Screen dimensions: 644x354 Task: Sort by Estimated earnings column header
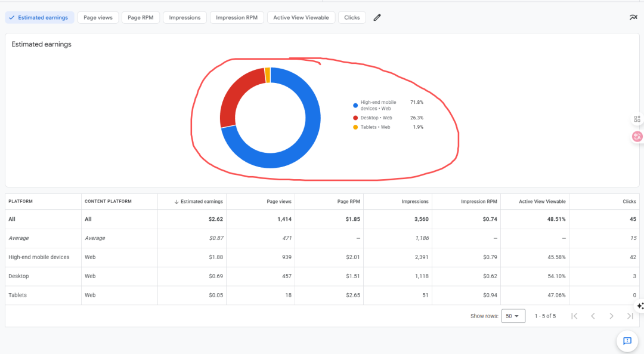point(201,202)
